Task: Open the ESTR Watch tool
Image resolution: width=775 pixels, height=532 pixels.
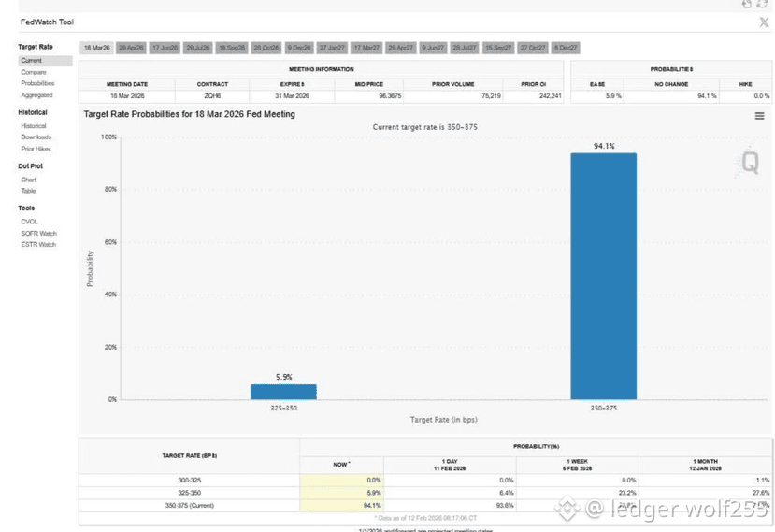Action: [38, 245]
